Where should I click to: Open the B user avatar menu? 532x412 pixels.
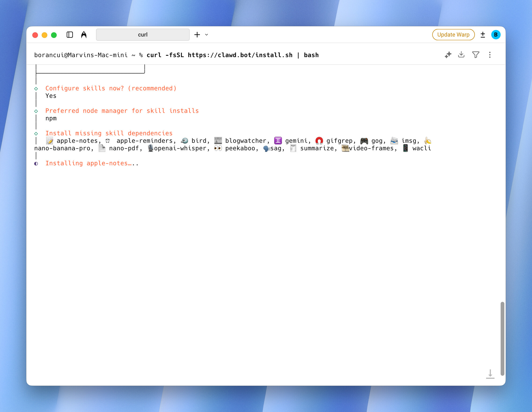[496, 35]
